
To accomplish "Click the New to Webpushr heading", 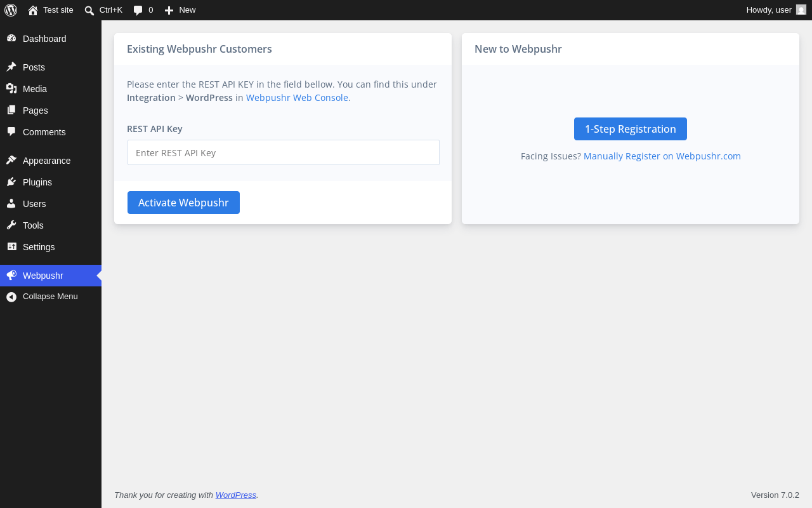I will (518, 49).
